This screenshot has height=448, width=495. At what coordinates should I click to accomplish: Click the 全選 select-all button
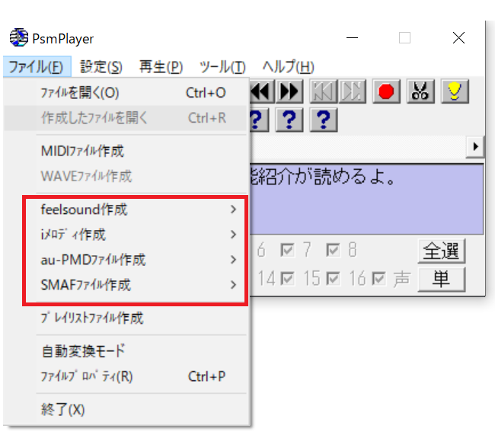point(442,251)
